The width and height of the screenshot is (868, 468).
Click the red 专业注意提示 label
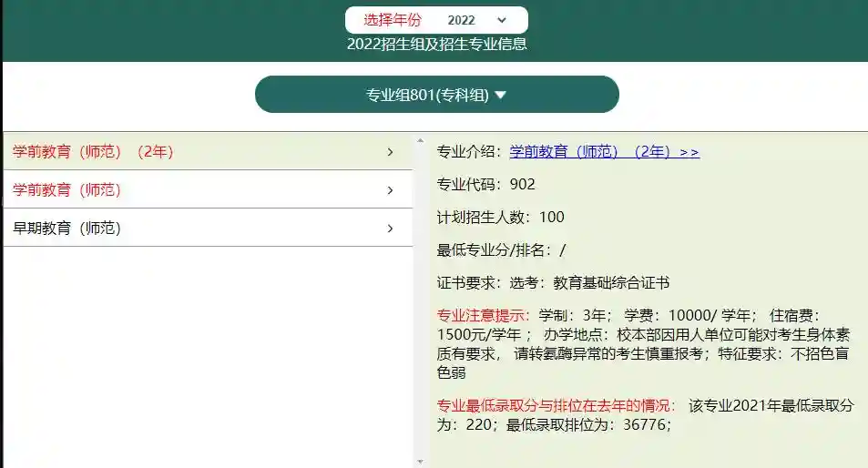point(483,315)
